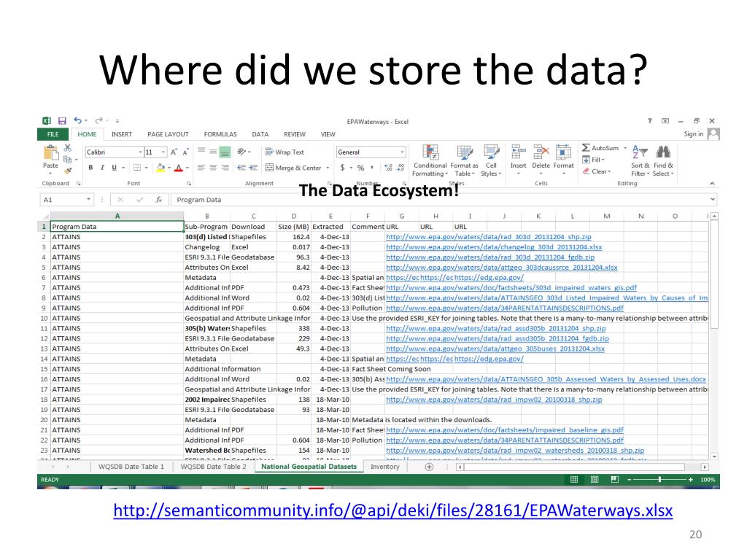Screen dimensions: 747x560
Task: Toggle Italic formatting
Action: point(102,168)
